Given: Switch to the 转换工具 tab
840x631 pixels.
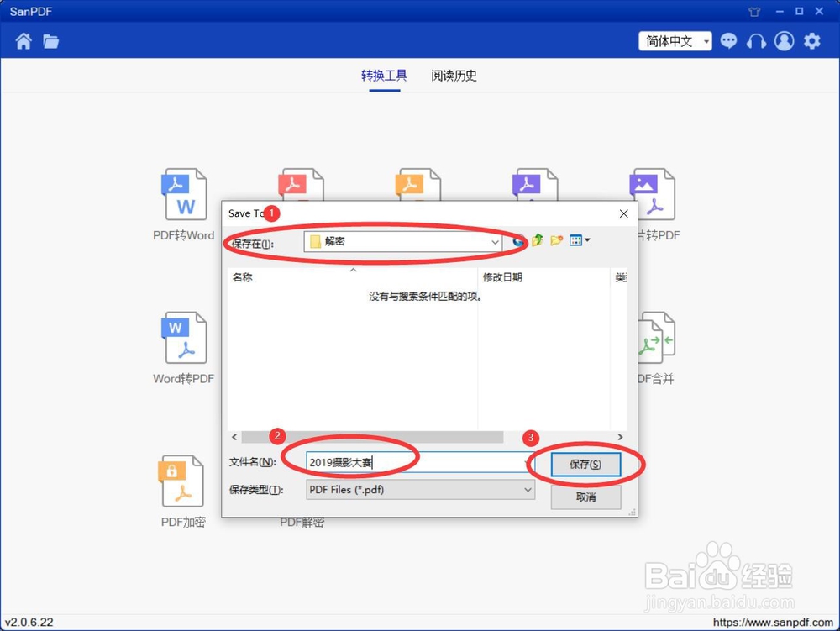Looking at the screenshot, I should [x=384, y=76].
